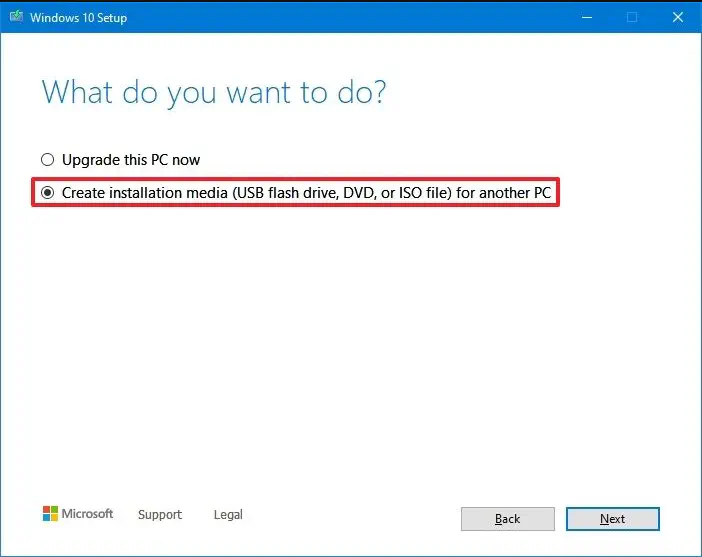Click the blank white area above the footer

click(x=350, y=350)
